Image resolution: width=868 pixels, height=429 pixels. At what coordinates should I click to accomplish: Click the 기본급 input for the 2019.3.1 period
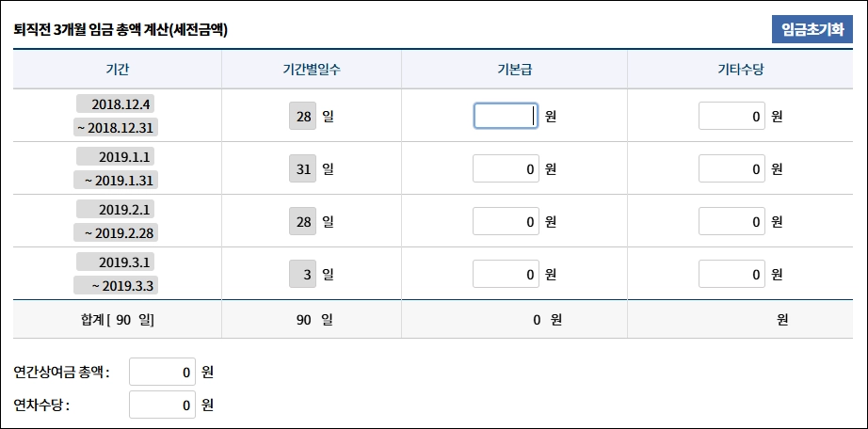[506, 275]
